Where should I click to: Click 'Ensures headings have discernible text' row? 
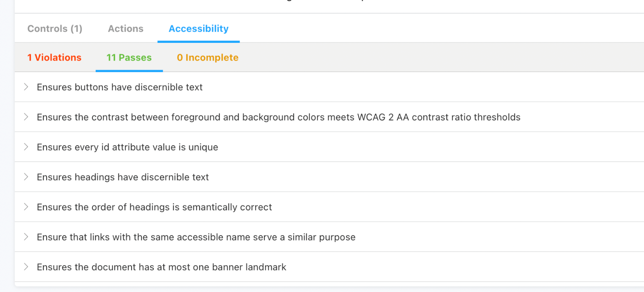click(x=123, y=177)
